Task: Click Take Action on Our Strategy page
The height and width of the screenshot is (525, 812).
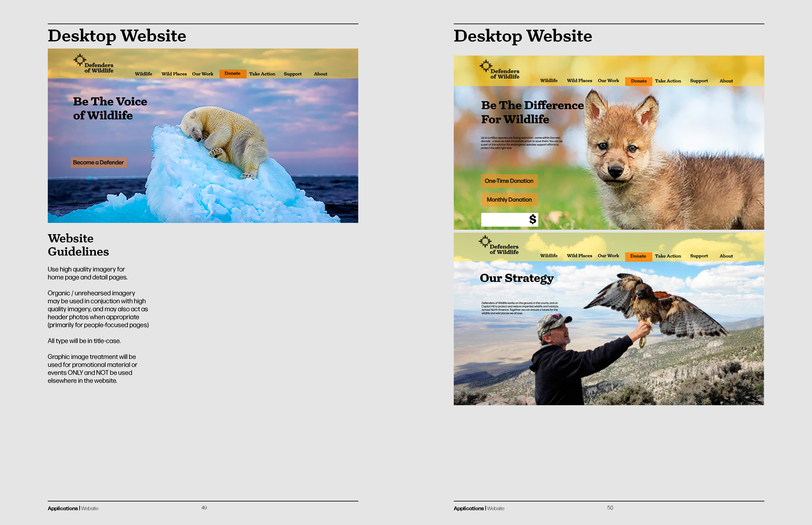Action: (x=668, y=256)
